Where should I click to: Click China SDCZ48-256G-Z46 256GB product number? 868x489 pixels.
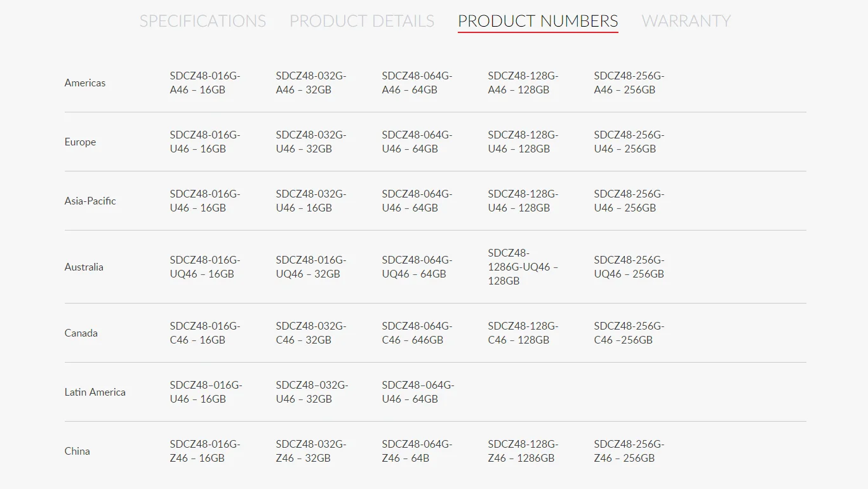[629, 452]
